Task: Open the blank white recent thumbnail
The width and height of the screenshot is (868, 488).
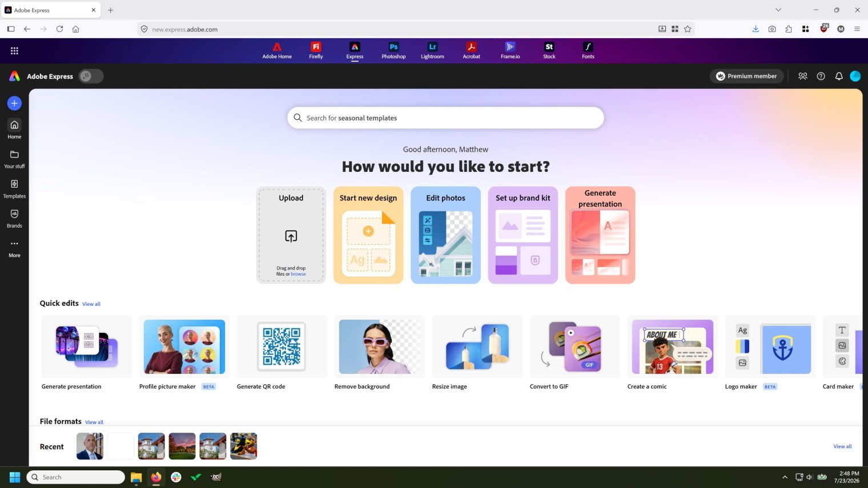Action: point(121,446)
